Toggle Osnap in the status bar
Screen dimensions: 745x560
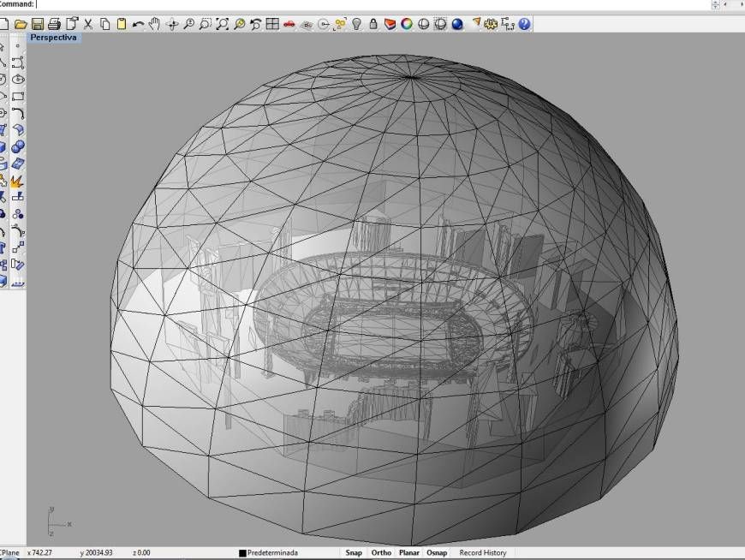[x=437, y=553]
